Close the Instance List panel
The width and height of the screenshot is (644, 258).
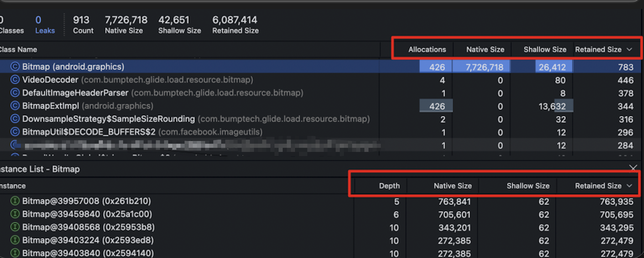633,168
